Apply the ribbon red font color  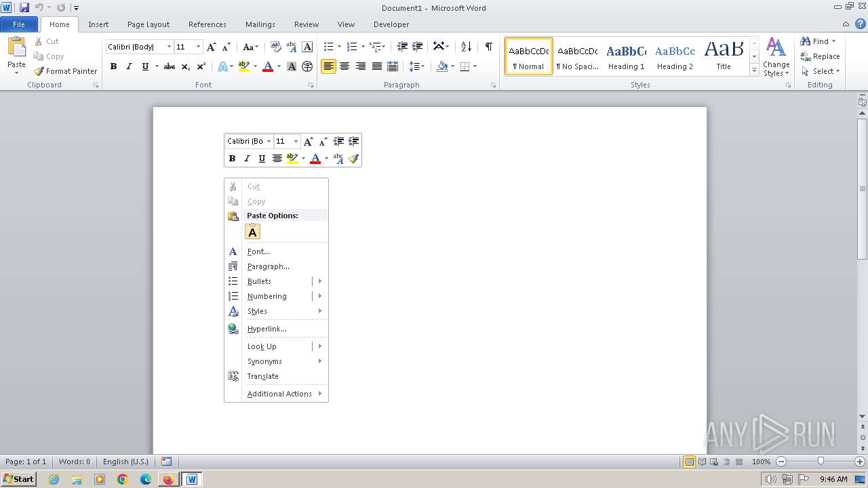click(268, 66)
